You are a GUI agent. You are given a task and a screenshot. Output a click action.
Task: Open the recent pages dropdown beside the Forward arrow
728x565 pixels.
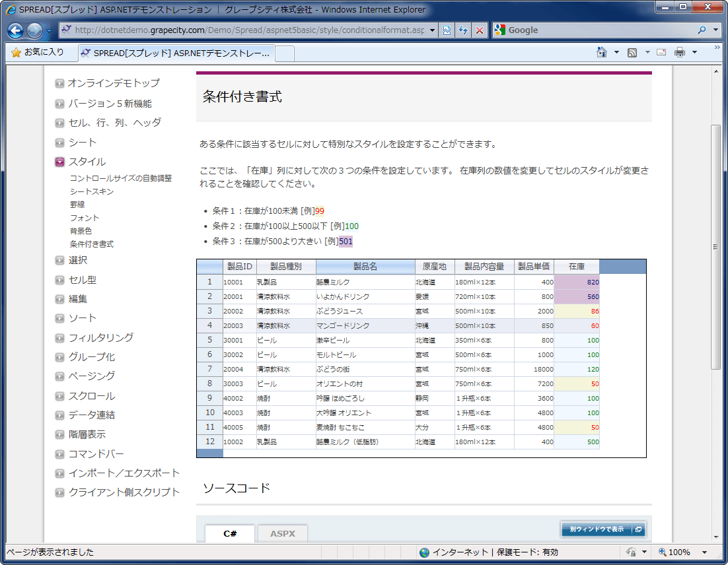[49, 31]
